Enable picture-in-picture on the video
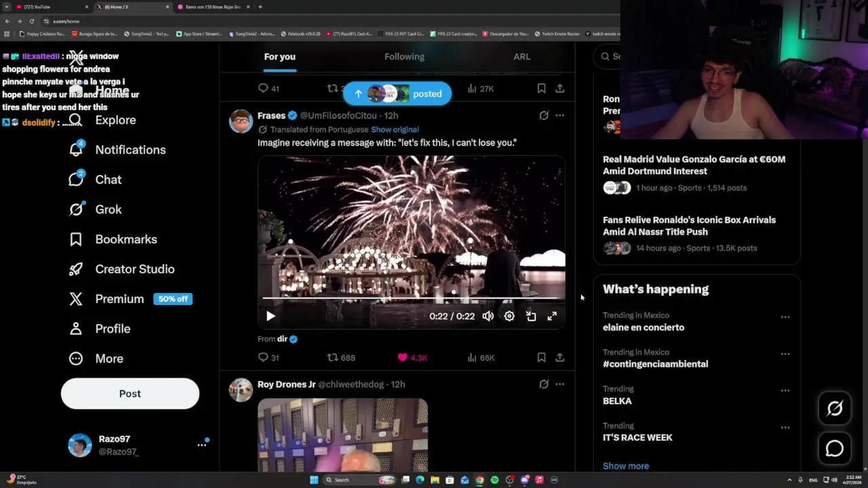868x488 pixels. 531,316
